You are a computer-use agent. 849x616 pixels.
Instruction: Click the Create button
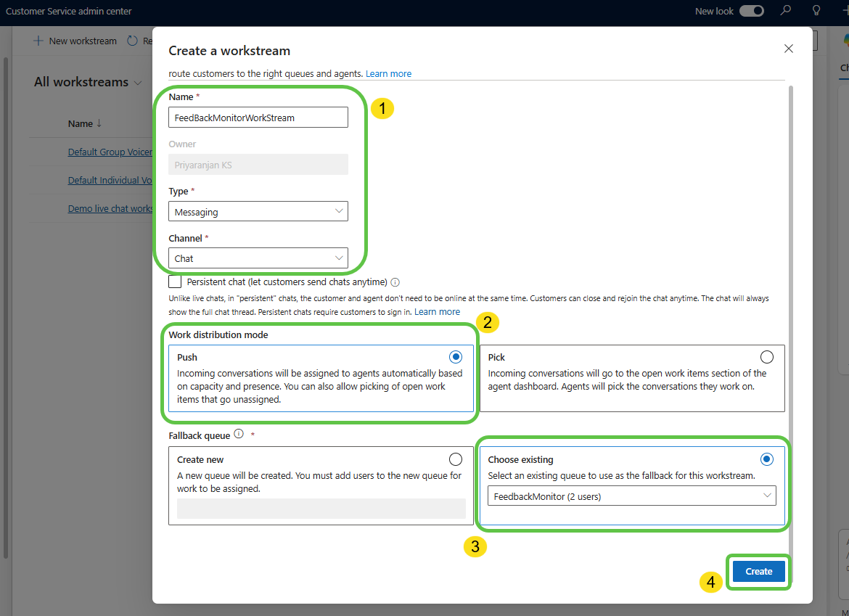pos(758,571)
